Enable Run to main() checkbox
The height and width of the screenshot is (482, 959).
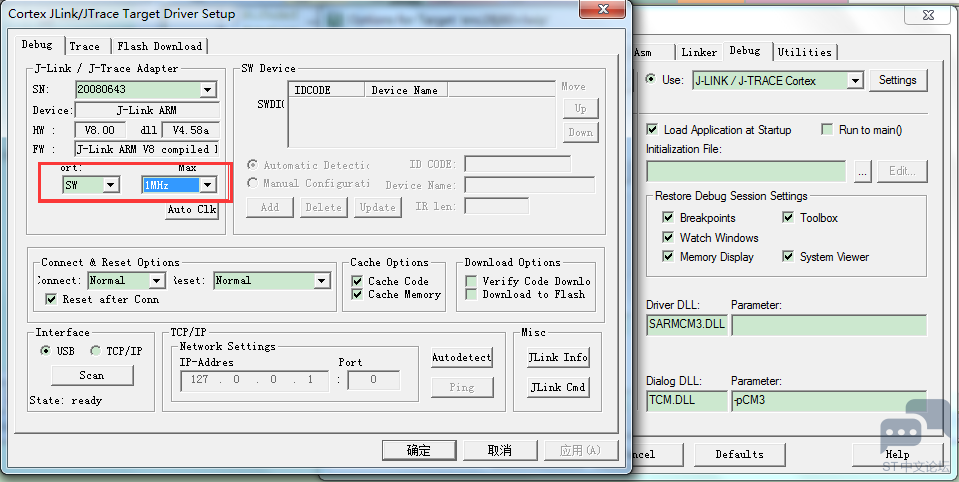tap(828, 130)
